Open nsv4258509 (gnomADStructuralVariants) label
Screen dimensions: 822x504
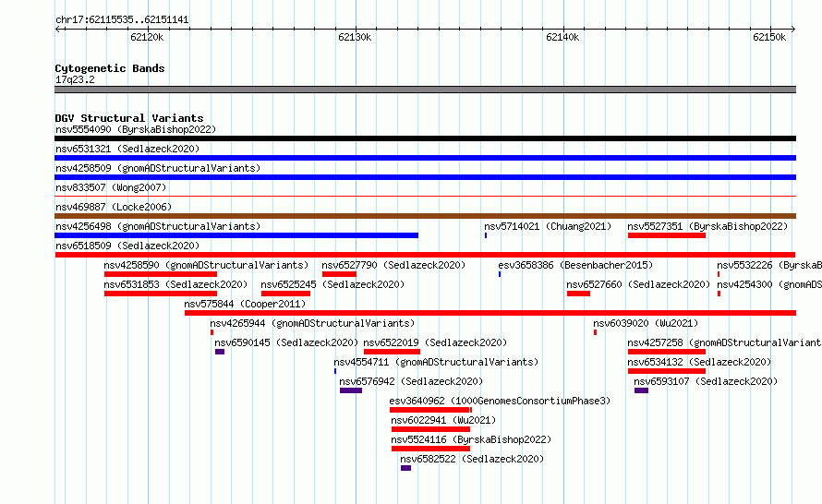pyautogui.click(x=158, y=168)
